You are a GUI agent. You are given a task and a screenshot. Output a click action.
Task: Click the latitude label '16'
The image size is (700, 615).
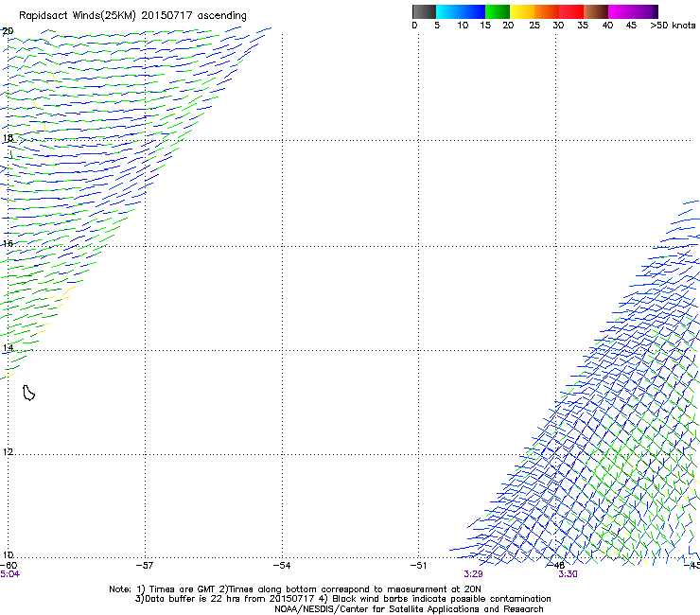[8, 243]
